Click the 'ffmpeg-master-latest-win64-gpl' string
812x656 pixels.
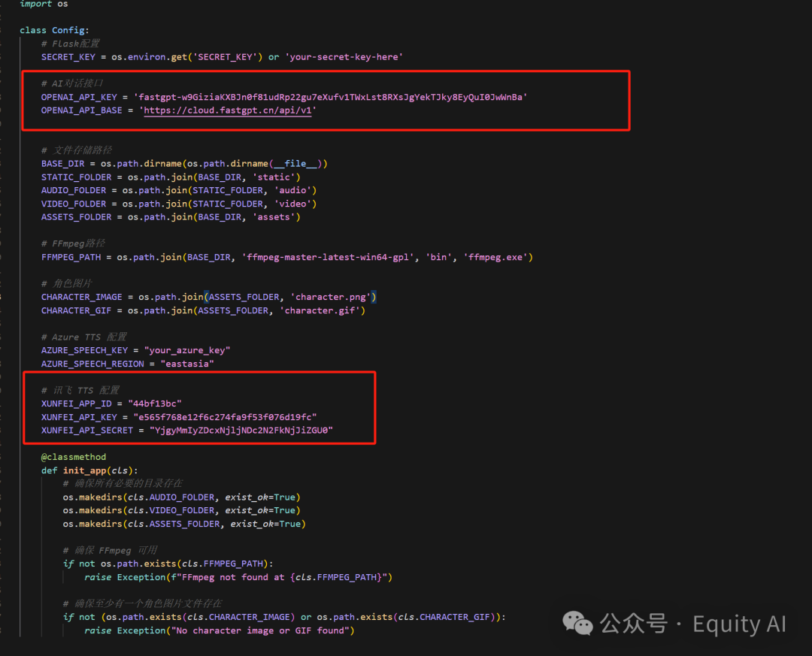coord(328,257)
